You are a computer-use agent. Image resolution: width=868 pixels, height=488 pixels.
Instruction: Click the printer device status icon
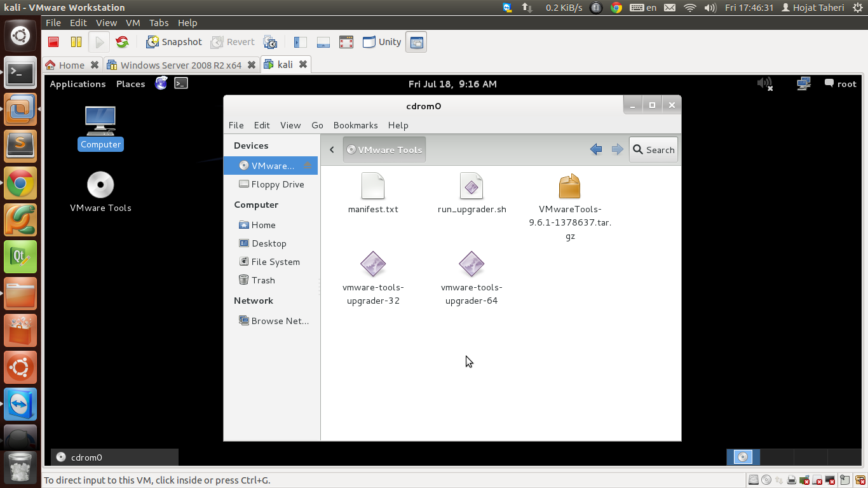[x=791, y=480]
